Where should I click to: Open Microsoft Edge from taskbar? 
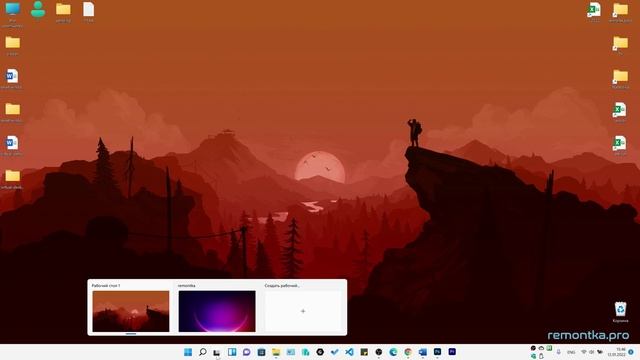[393, 352]
